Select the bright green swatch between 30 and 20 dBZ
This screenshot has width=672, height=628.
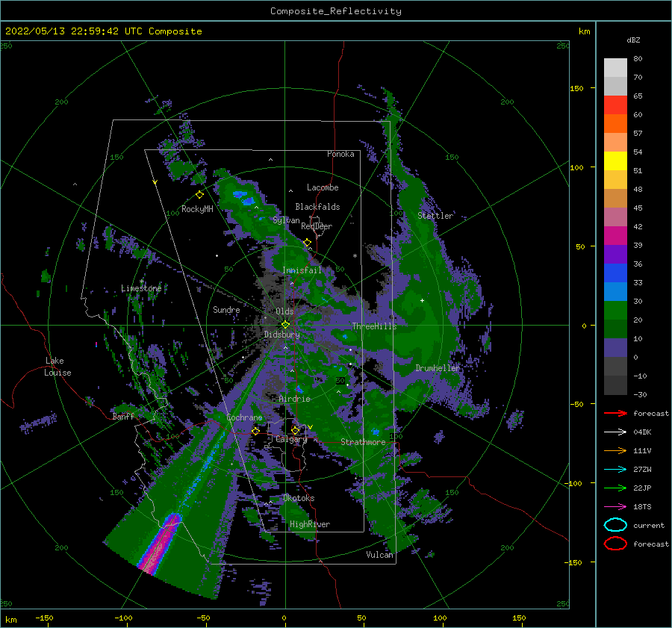[615, 310]
